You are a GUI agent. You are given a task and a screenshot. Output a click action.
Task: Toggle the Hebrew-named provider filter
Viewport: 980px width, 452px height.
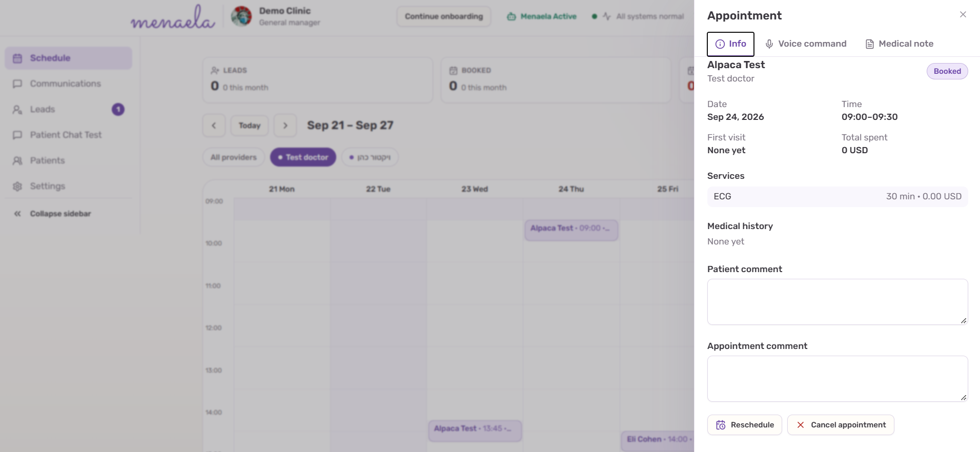coord(370,157)
